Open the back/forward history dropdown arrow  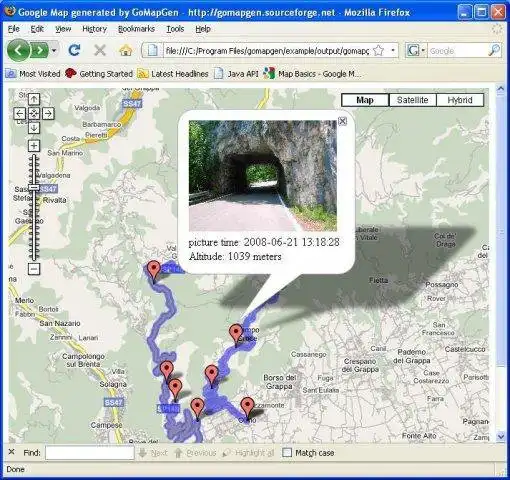[x=54, y=51]
